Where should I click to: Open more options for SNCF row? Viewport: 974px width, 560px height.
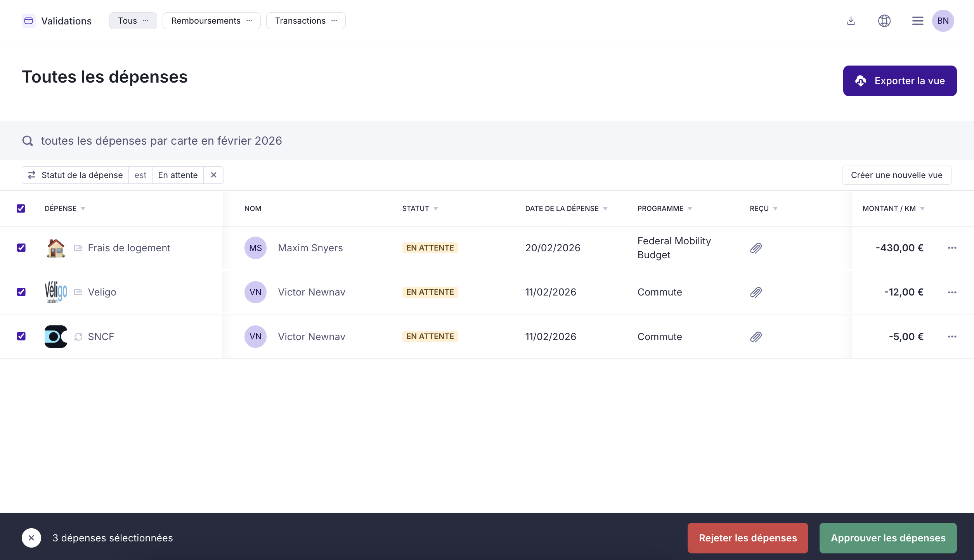(x=951, y=337)
